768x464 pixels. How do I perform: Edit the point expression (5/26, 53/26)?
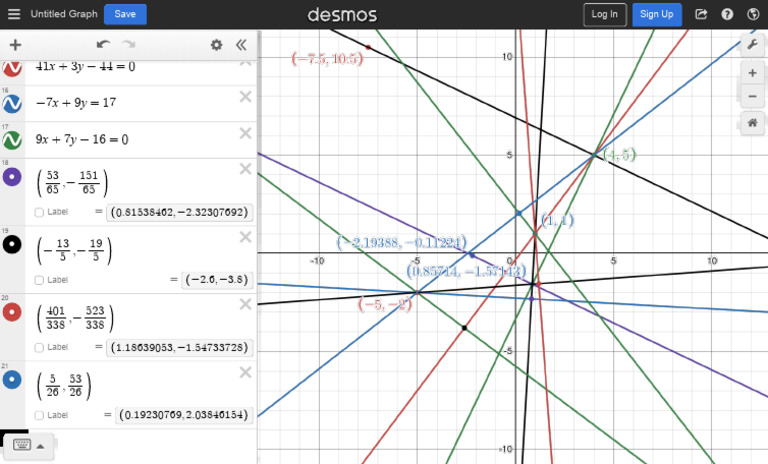click(64, 386)
